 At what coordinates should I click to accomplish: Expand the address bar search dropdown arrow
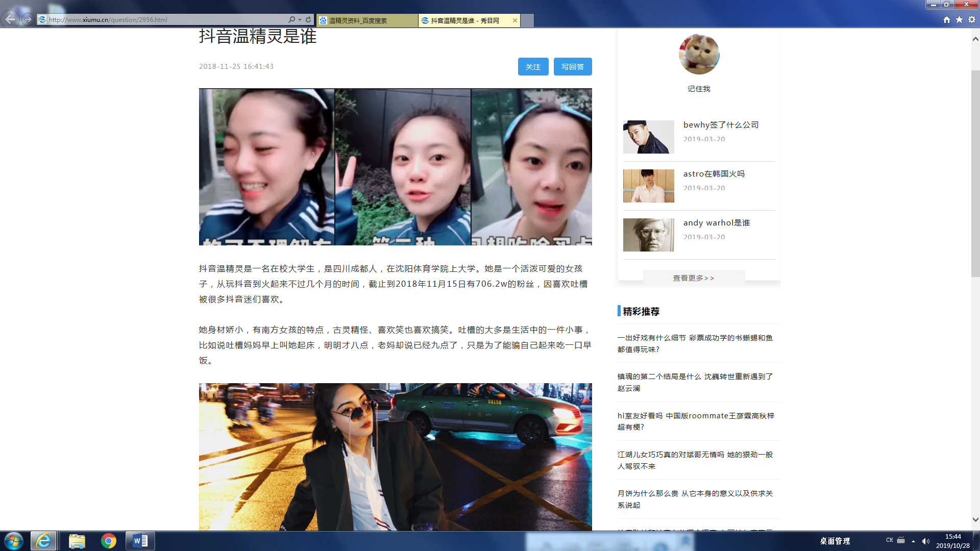(300, 20)
